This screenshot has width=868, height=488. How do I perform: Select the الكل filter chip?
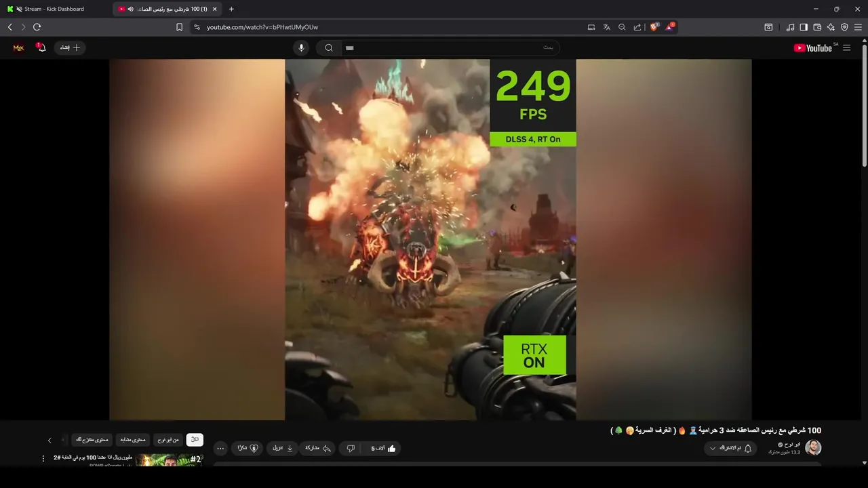(x=195, y=440)
